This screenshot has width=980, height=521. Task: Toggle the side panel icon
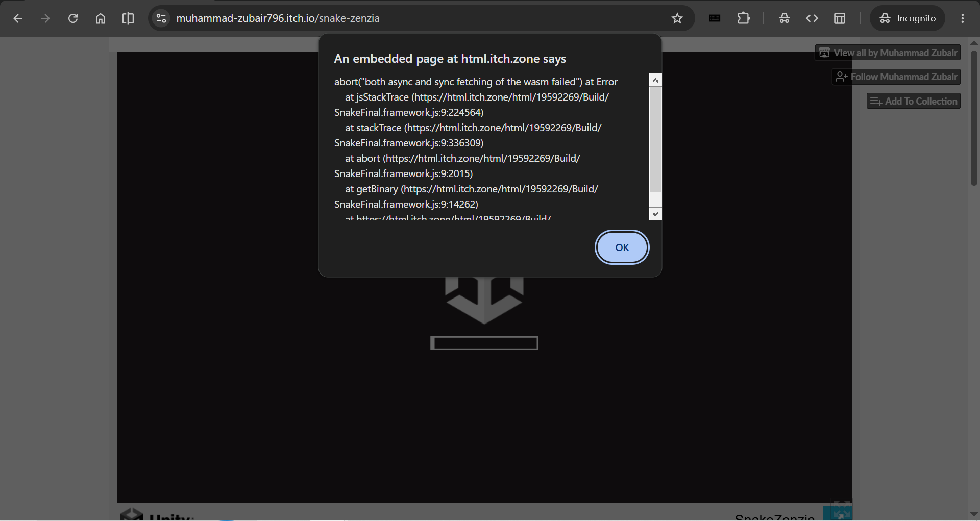click(840, 18)
